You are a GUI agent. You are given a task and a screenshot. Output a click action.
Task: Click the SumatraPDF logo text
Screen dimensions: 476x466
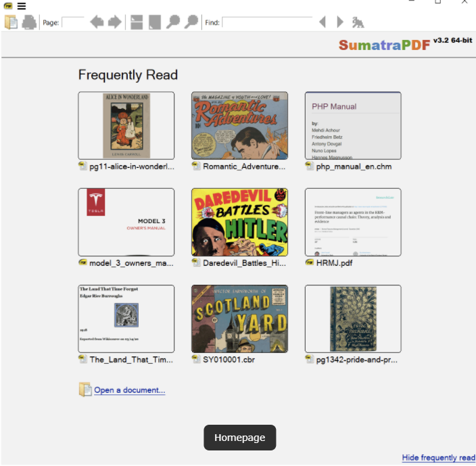(x=384, y=45)
